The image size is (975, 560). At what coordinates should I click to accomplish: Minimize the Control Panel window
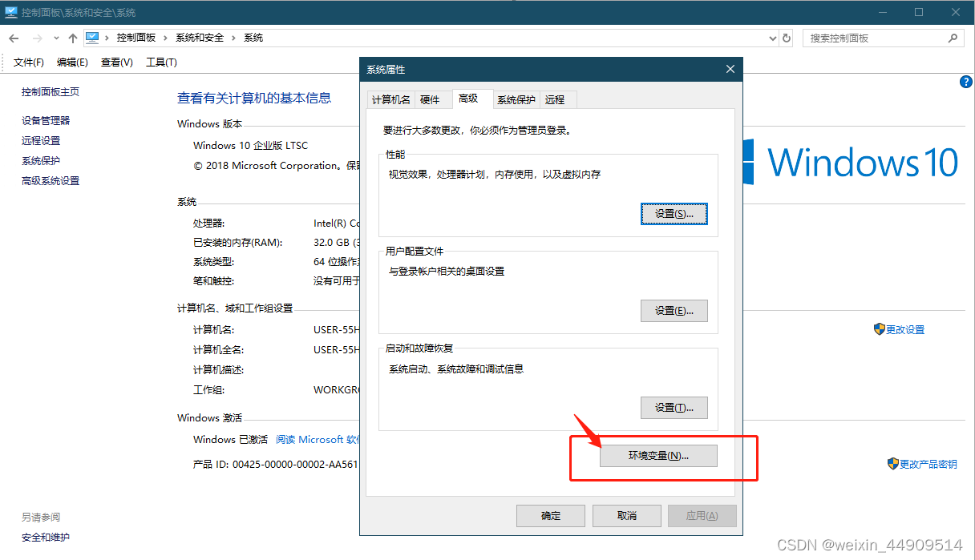pyautogui.click(x=883, y=12)
